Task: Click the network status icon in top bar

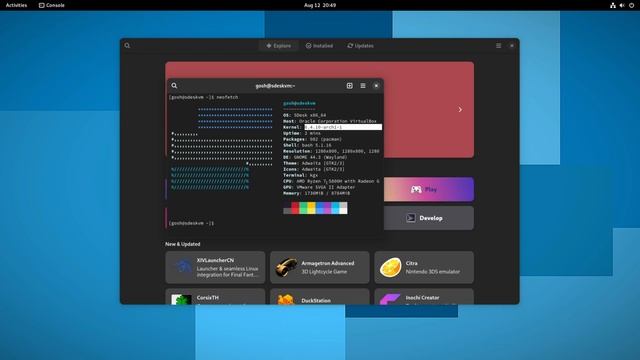Action: (613, 5)
